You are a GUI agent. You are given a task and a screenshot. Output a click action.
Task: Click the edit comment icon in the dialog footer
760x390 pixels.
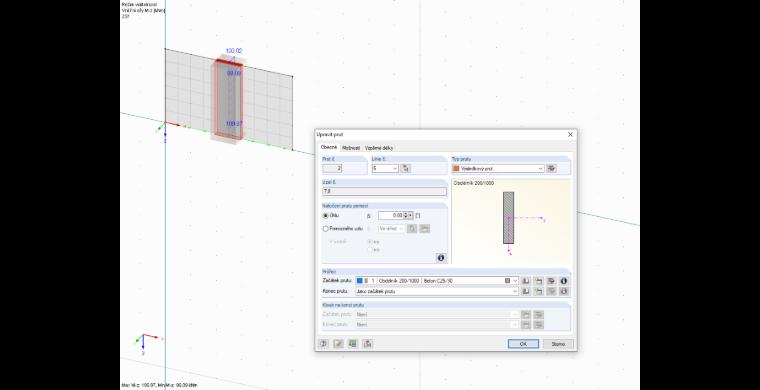pos(338,343)
